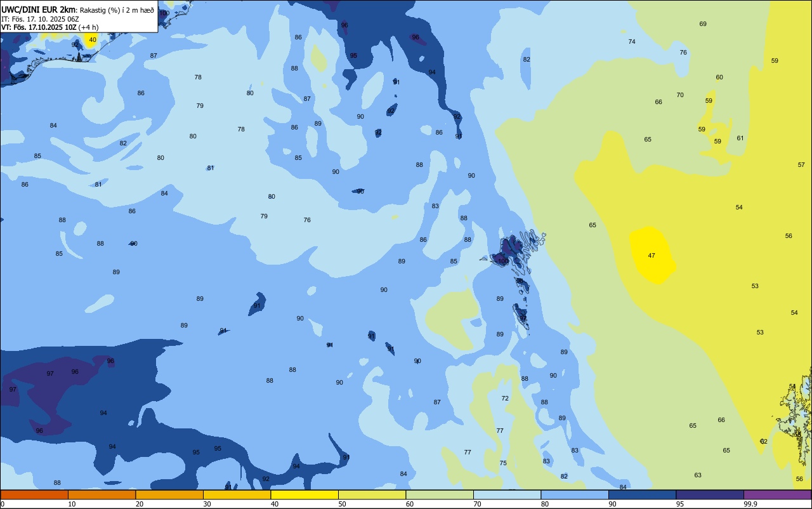Click the legend tick label 50

point(342,504)
